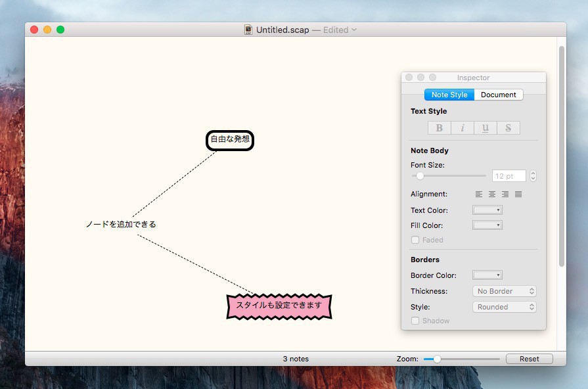The width and height of the screenshot is (588, 389).
Task: Set alignment to justified
Action: click(x=518, y=194)
